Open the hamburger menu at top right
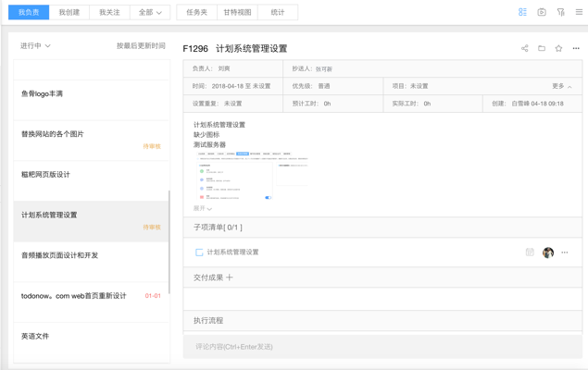Screen dimensions: 588x370 (579, 12)
